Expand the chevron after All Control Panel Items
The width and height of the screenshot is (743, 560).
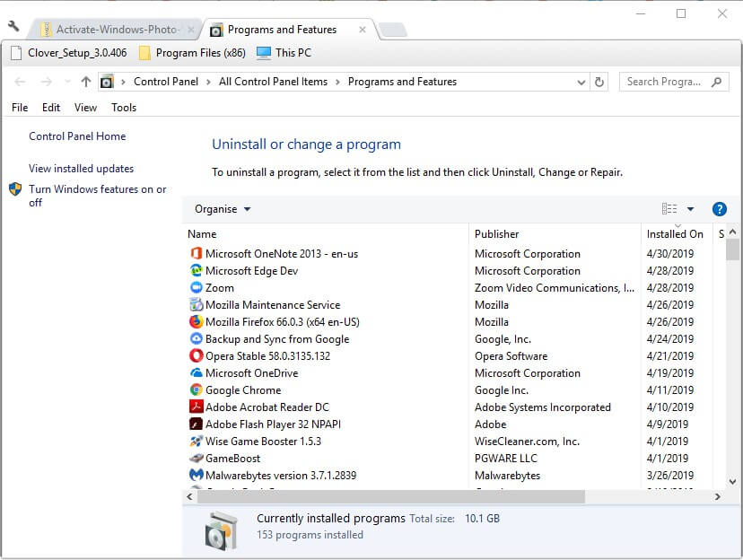pos(337,82)
